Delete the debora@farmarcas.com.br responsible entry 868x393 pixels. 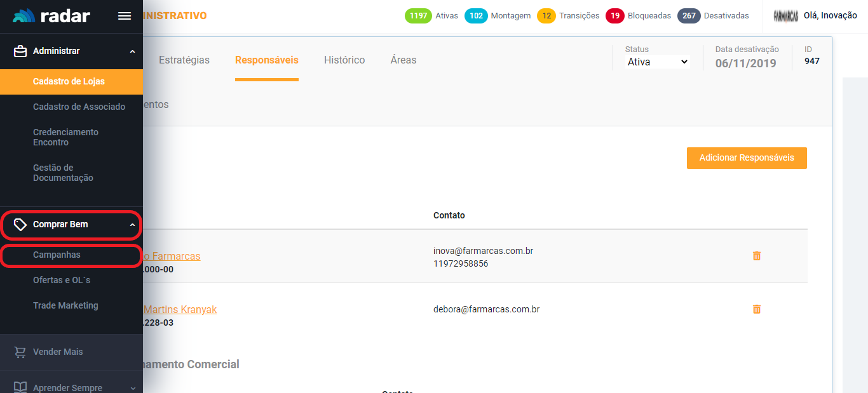(756, 309)
